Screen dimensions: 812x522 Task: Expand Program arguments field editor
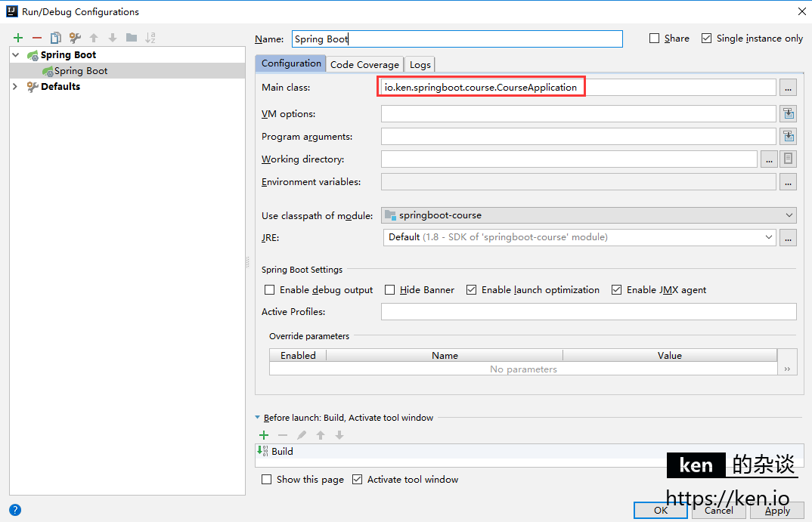(788, 136)
